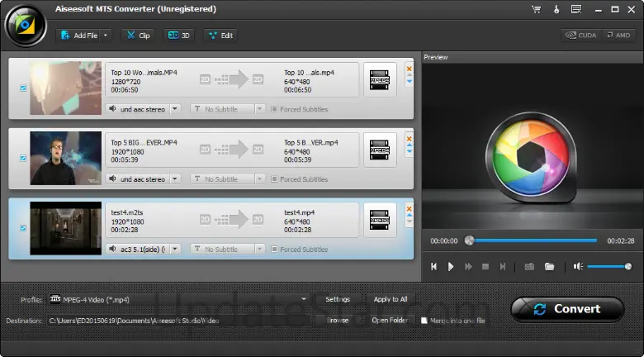The image size is (644, 357).
Task: Move test4.m2ts file up in list
Action: click(409, 215)
